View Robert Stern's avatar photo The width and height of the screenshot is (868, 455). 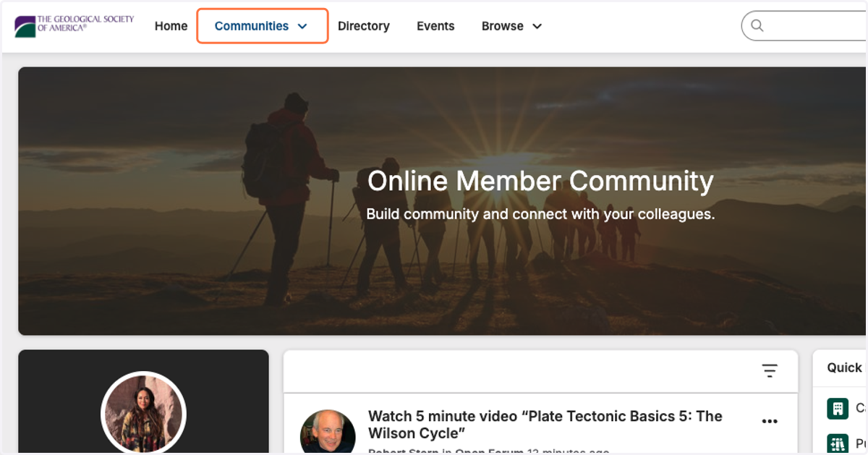click(328, 433)
